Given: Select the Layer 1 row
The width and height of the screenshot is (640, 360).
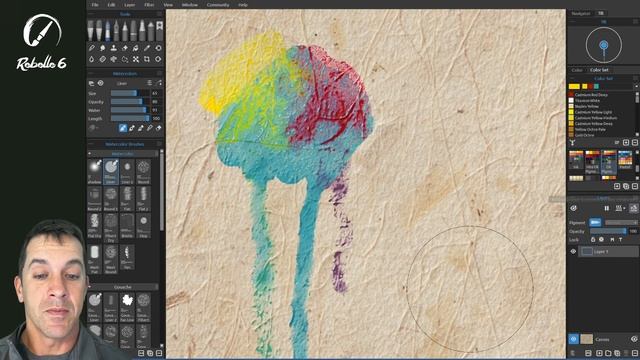Looking at the screenshot, I should coord(608,252).
